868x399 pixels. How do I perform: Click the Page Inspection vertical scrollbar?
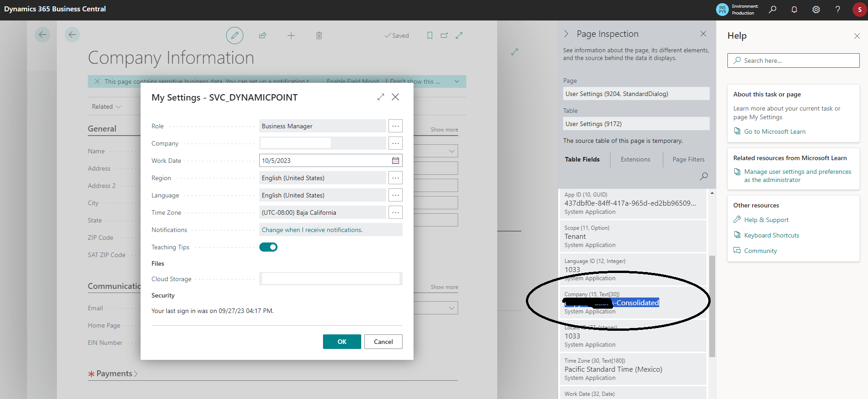coord(712,306)
